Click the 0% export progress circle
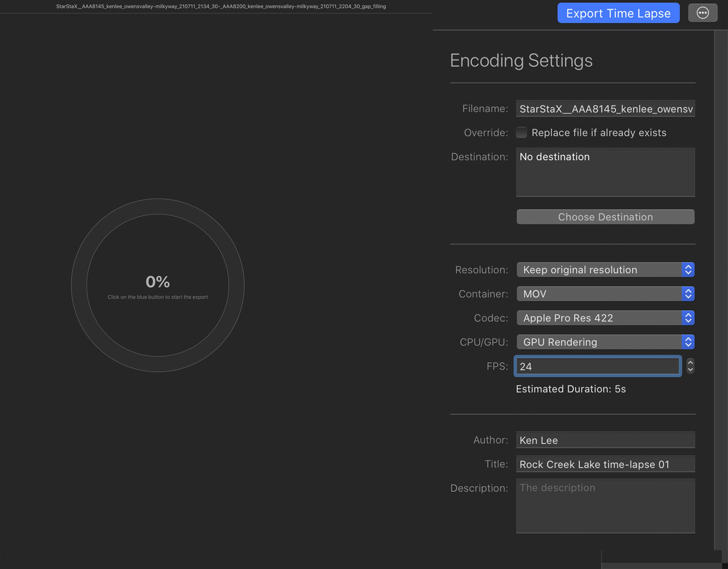Viewport: 728px width, 569px height. [x=157, y=285]
